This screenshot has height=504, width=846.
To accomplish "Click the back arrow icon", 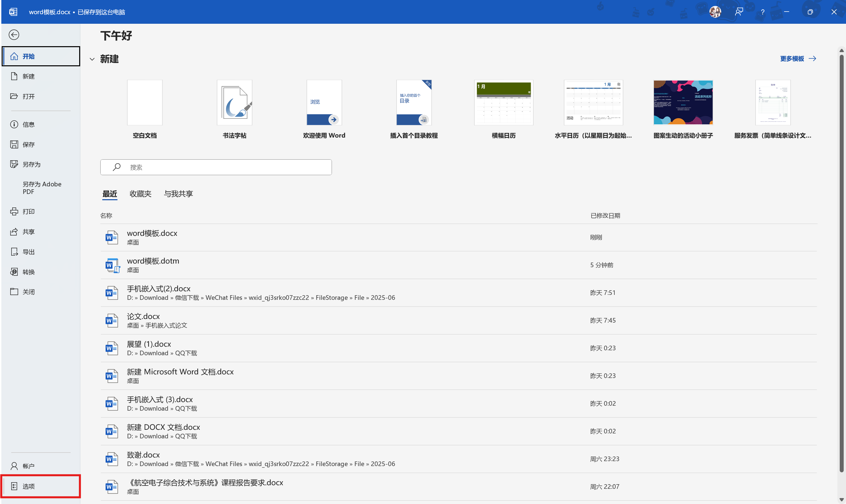I will [14, 35].
